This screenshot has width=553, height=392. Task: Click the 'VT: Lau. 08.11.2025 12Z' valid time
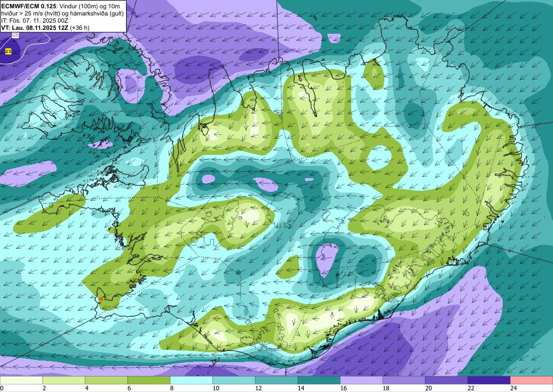(x=34, y=28)
